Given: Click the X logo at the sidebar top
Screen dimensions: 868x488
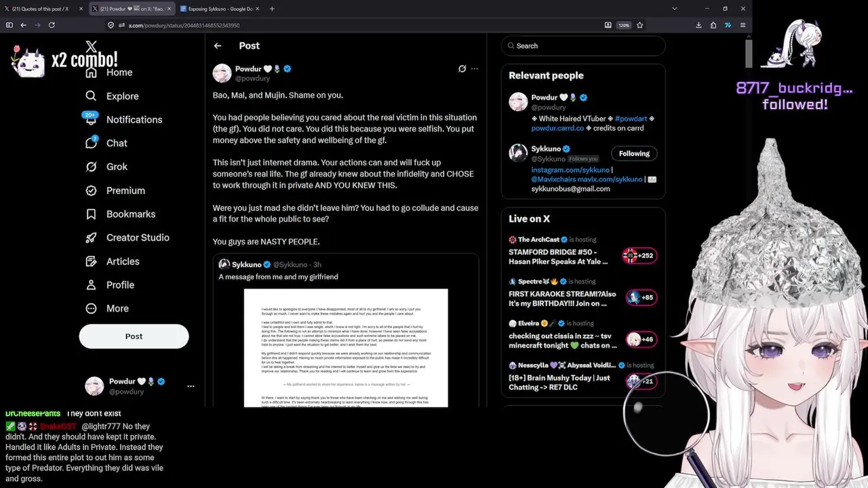Looking at the screenshot, I should pos(92,47).
